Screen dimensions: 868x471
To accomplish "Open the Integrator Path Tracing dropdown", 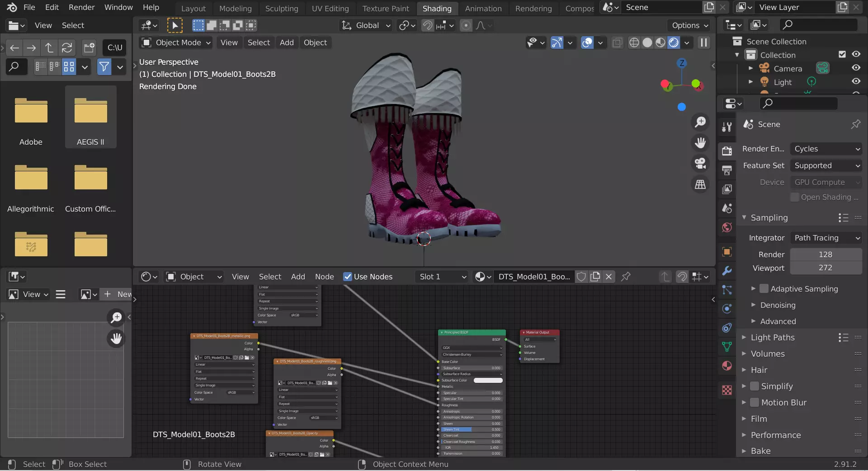I will pyautogui.click(x=826, y=238).
